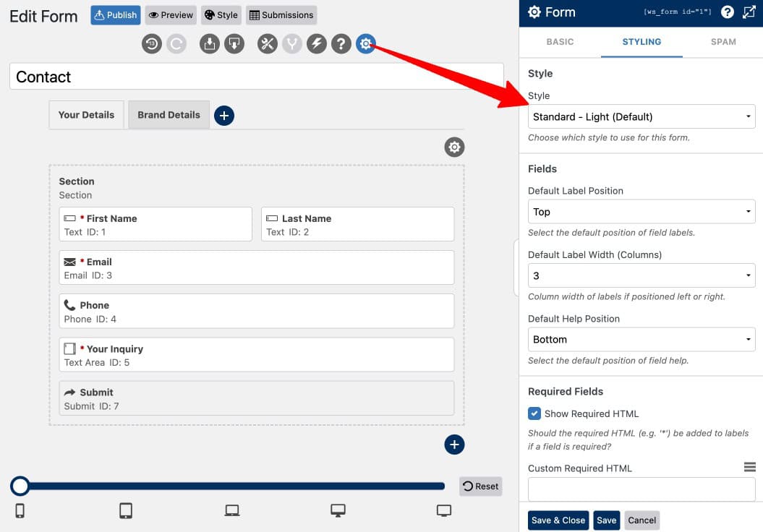Click the Section label heading
This screenshot has width=763, height=532.
tap(77, 181)
